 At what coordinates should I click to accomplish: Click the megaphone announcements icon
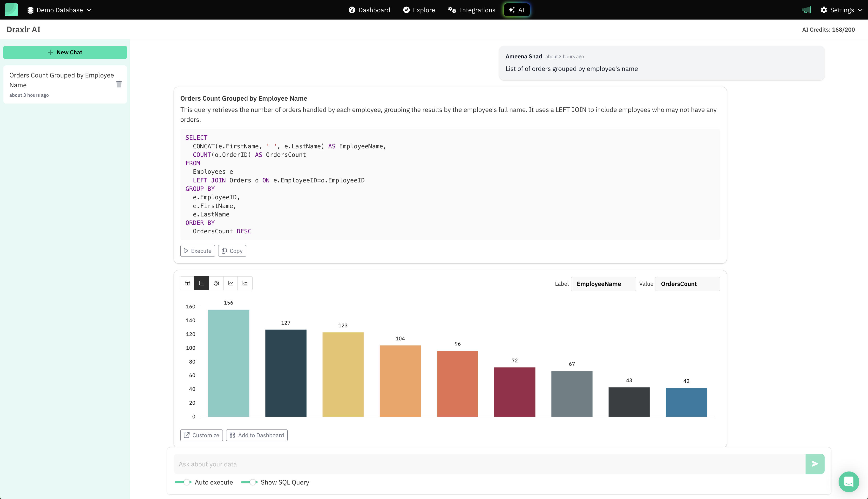[806, 10]
